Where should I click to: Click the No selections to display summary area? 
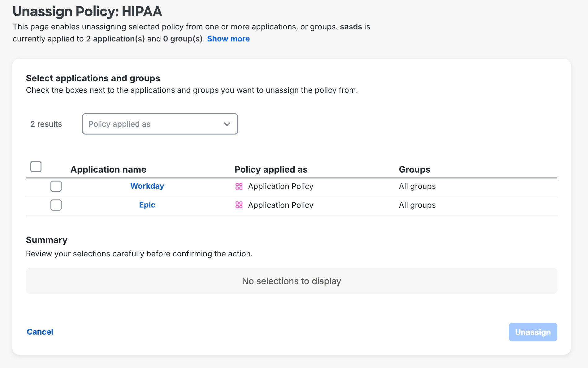coord(292,281)
